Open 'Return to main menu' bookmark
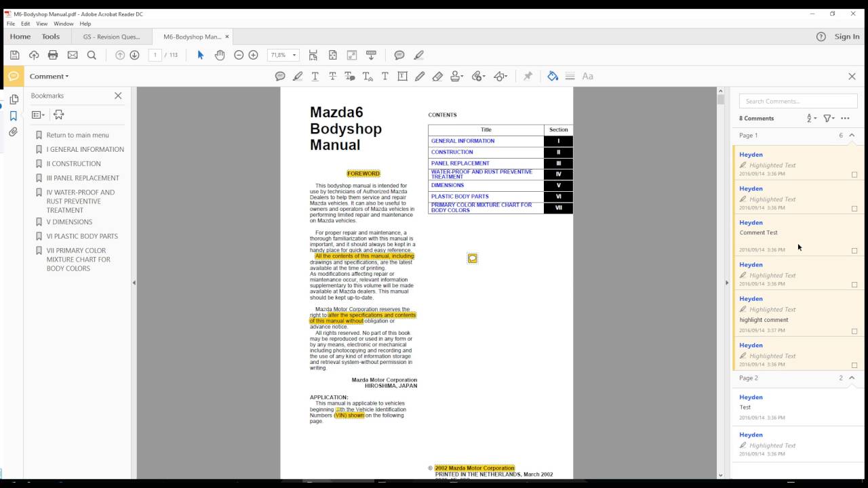The image size is (868, 488). (77, 135)
